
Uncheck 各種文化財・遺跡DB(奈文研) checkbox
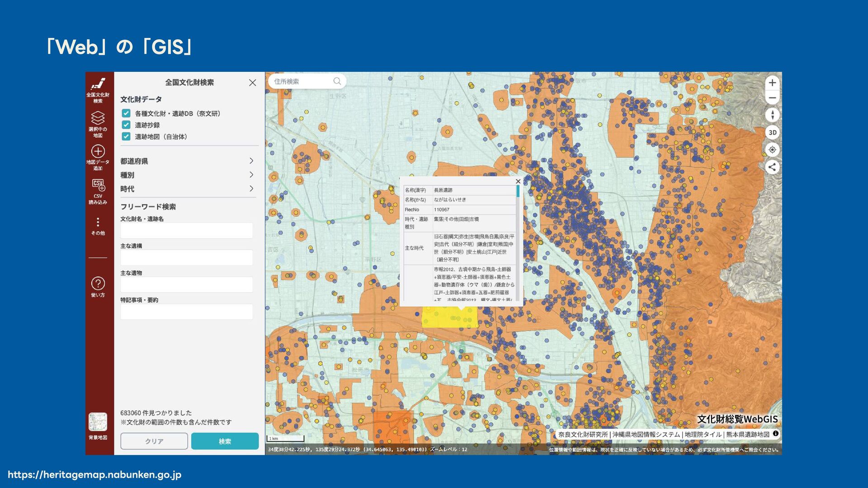pos(126,113)
